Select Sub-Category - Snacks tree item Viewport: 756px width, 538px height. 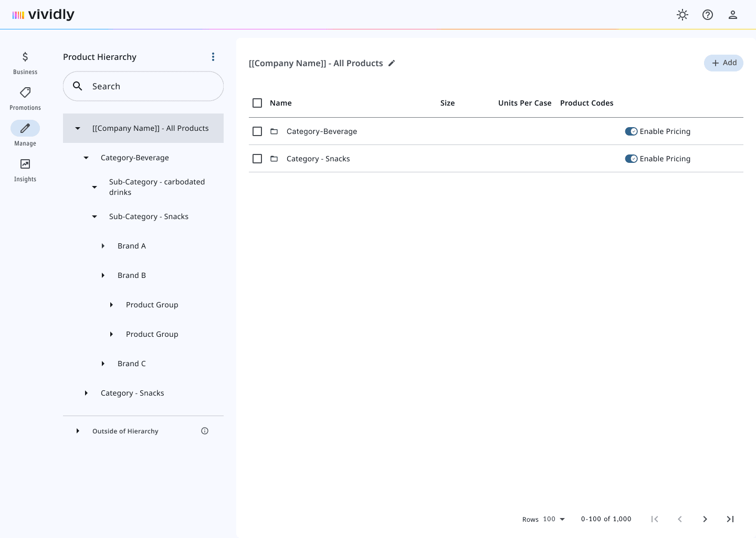point(149,216)
